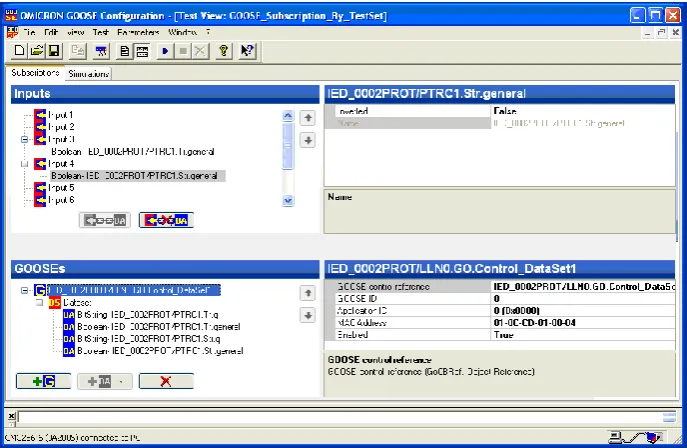Open the Edit menu

tap(51, 32)
